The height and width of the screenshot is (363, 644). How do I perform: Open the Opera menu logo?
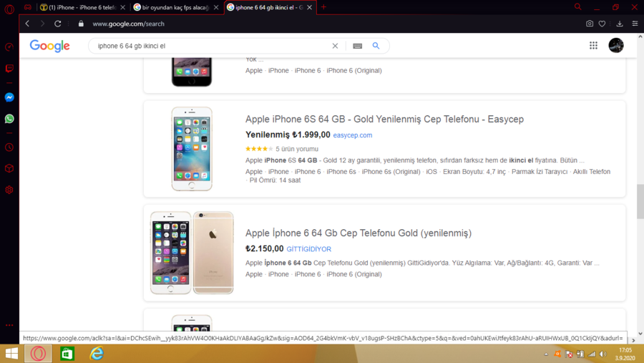(x=9, y=9)
